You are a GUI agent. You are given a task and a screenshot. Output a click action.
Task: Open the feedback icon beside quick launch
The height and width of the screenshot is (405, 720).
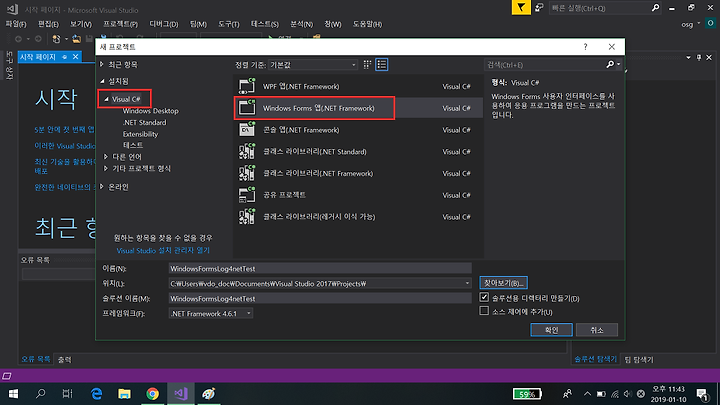(540, 7)
